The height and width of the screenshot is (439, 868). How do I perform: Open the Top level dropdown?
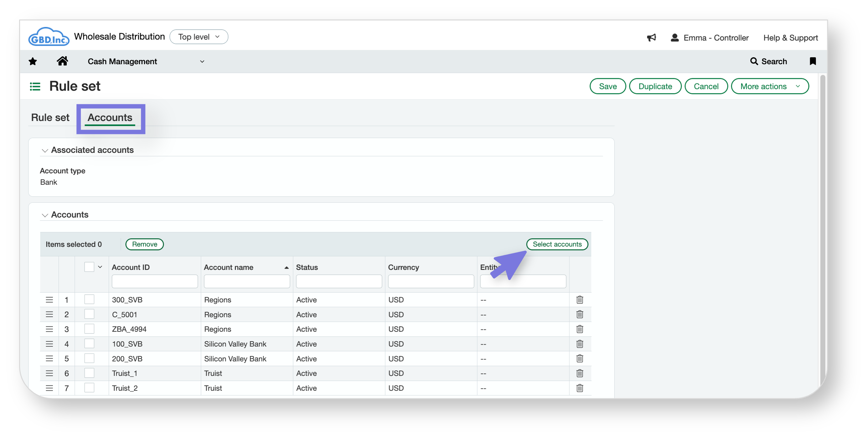(x=199, y=37)
